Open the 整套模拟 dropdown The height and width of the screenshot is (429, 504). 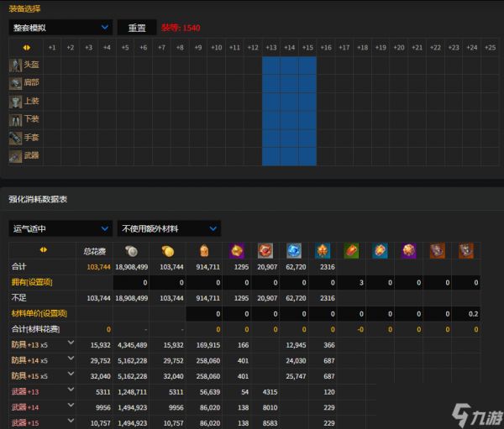[x=60, y=27]
